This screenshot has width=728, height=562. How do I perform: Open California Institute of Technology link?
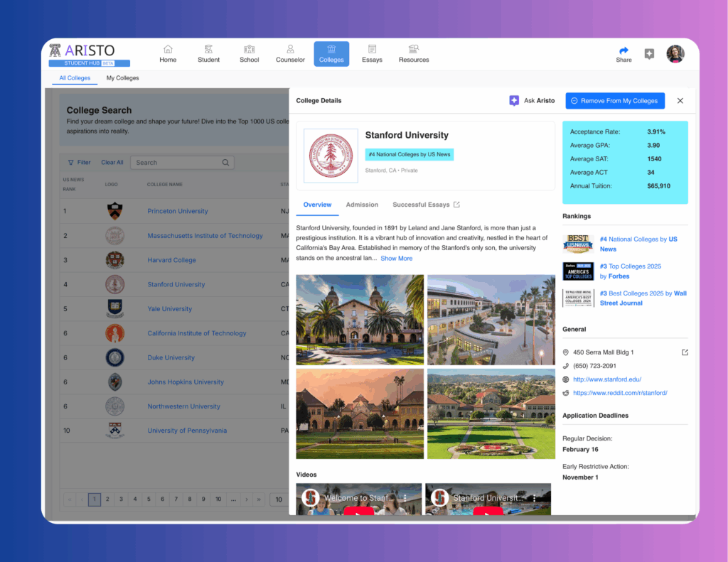pos(196,333)
